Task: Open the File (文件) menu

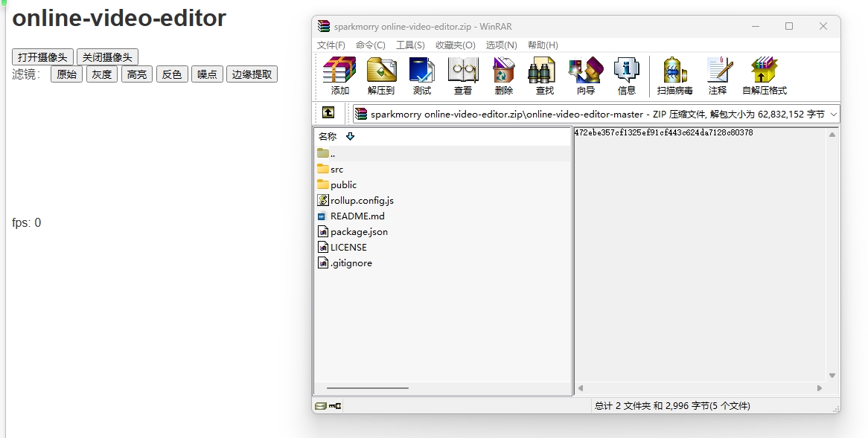Action: [x=331, y=45]
